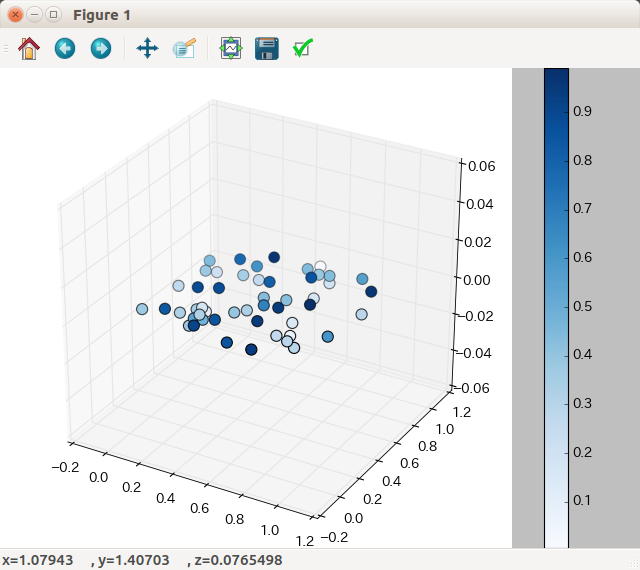This screenshot has height=570, width=640.
Task: Save the figure with floppy icon
Action: point(267,49)
